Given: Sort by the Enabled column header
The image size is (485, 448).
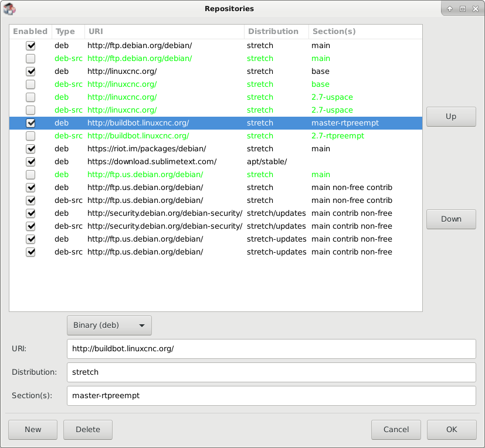Looking at the screenshot, I should [30, 32].
